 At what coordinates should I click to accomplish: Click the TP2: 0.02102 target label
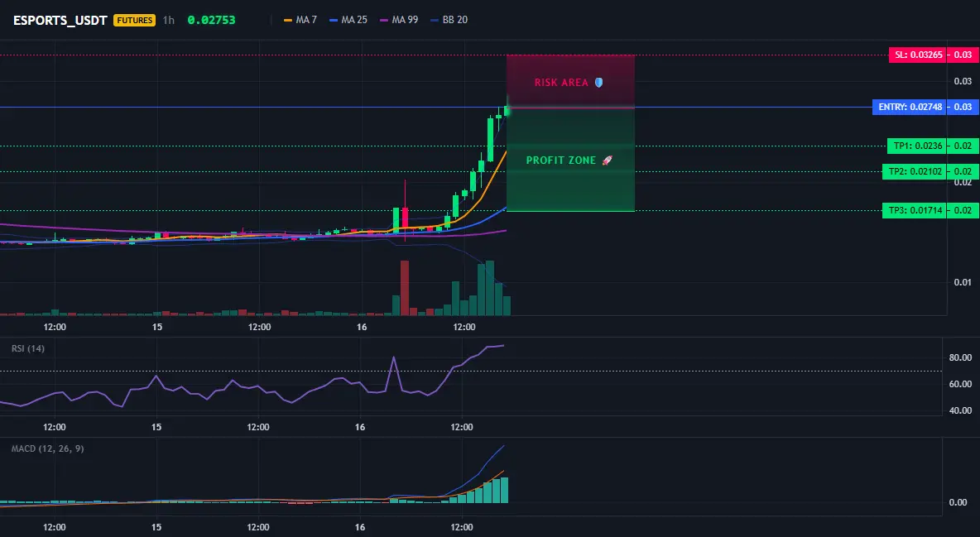tap(915, 171)
